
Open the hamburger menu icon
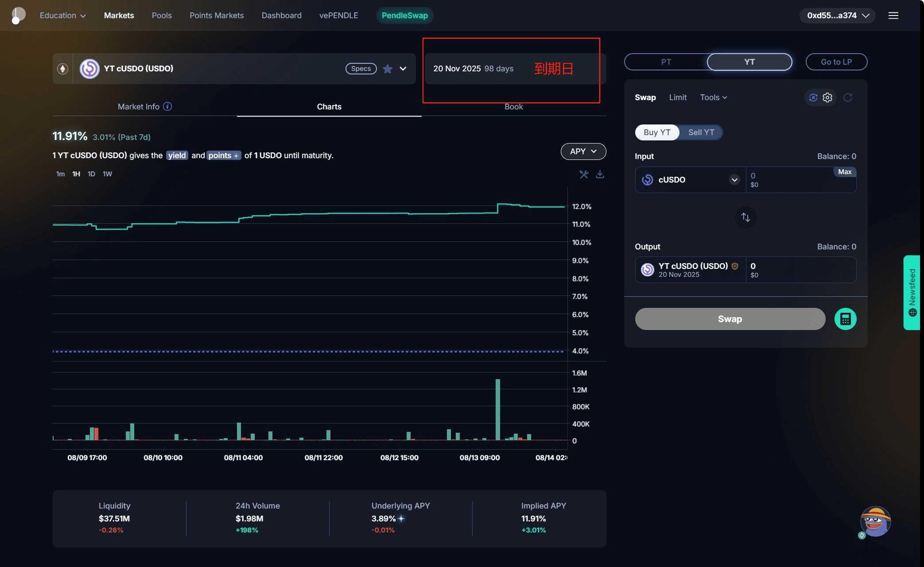[893, 16]
